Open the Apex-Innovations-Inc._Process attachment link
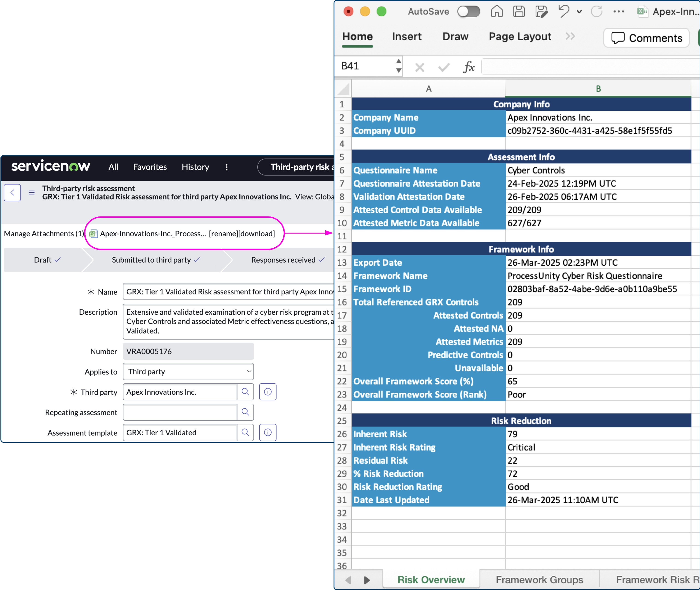Image resolution: width=700 pixels, height=590 pixels. pos(153,234)
